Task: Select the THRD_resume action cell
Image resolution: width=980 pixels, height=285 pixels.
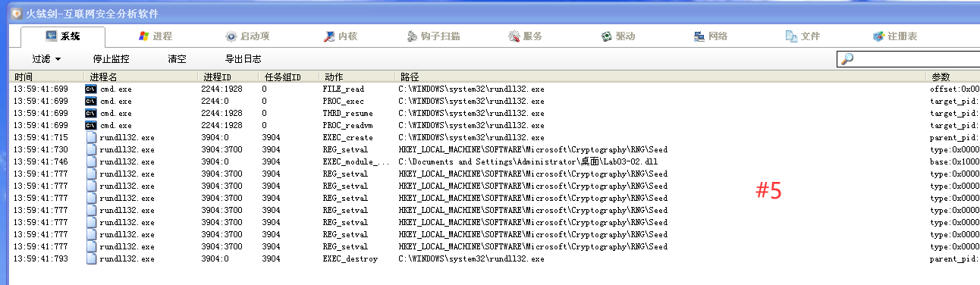Action: coord(348,114)
